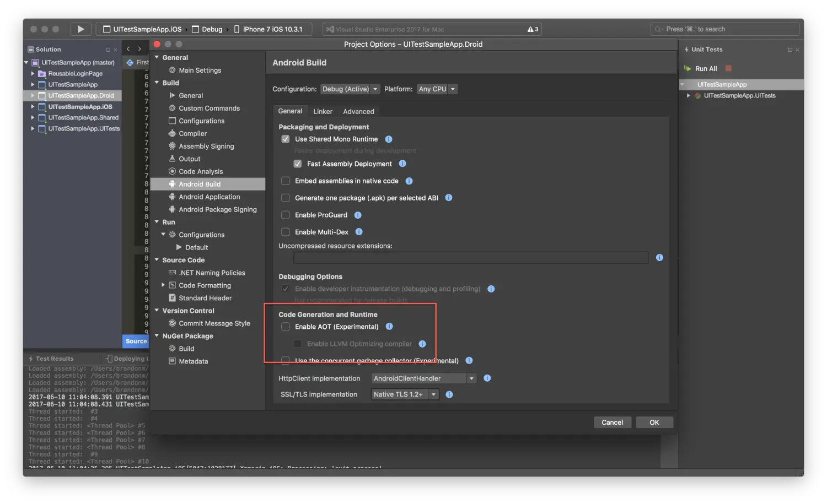Select the Test Results pad tab
Screen dimensions: 827x504
coord(51,359)
